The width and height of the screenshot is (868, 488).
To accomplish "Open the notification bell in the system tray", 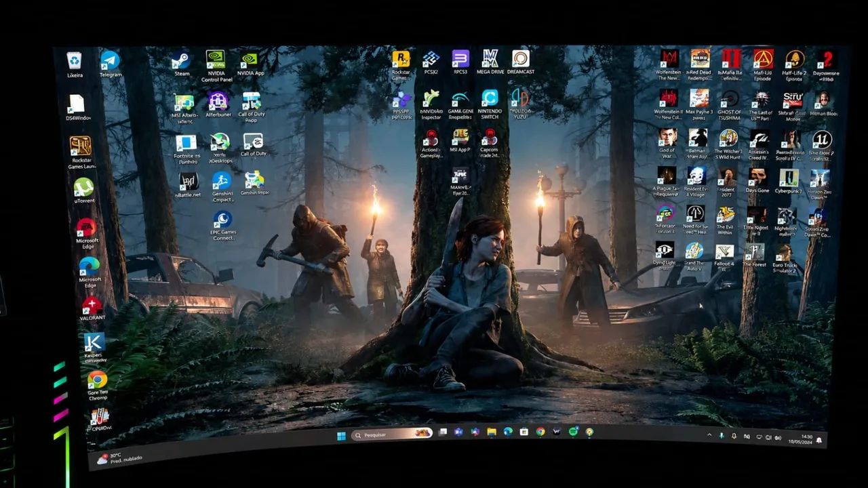I will point(820,441).
